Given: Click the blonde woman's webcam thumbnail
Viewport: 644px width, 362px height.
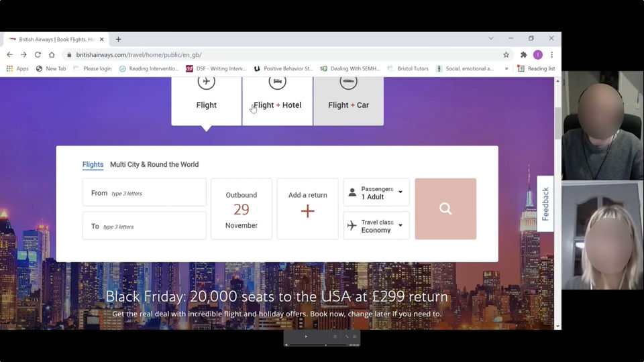Looking at the screenshot, I should 602,235.
